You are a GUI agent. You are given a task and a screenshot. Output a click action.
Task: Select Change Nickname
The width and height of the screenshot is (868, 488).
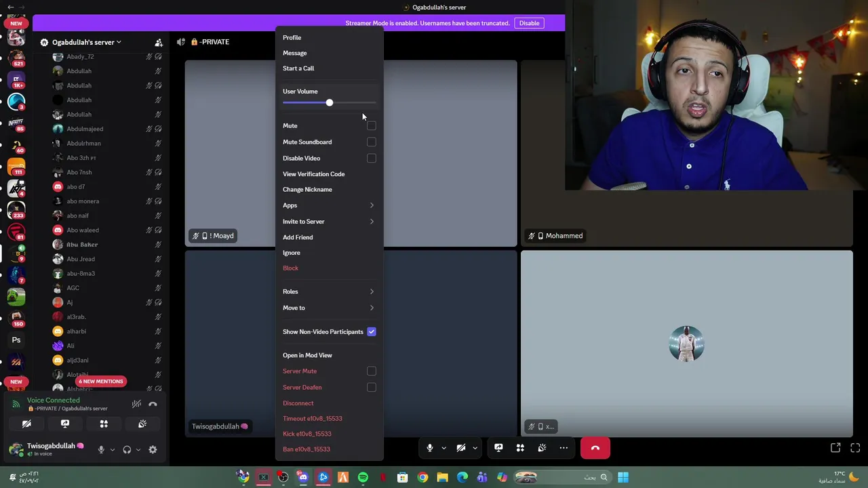pos(329,190)
